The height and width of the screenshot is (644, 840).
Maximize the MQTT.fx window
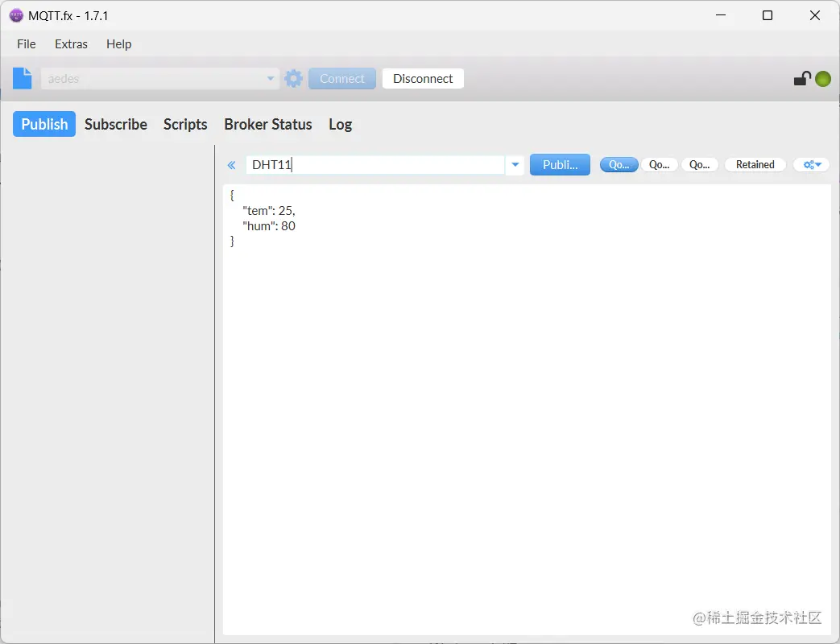pyautogui.click(x=768, y=15)
